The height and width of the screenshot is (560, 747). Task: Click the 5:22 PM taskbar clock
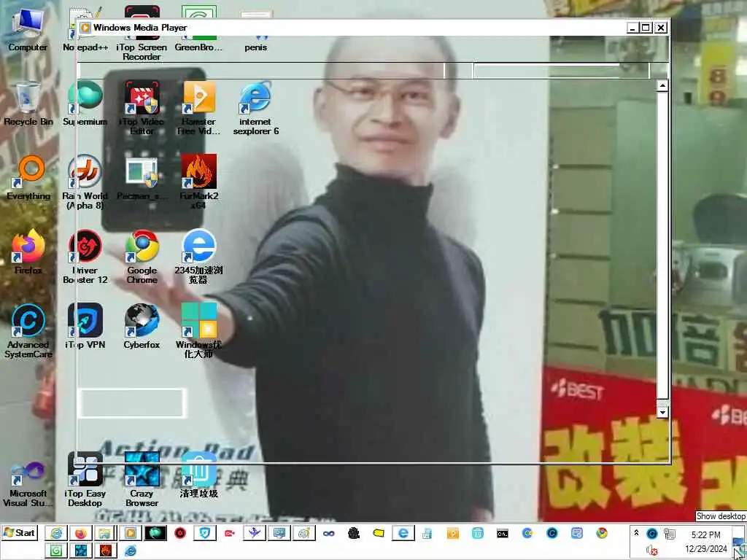pos(705,534)
